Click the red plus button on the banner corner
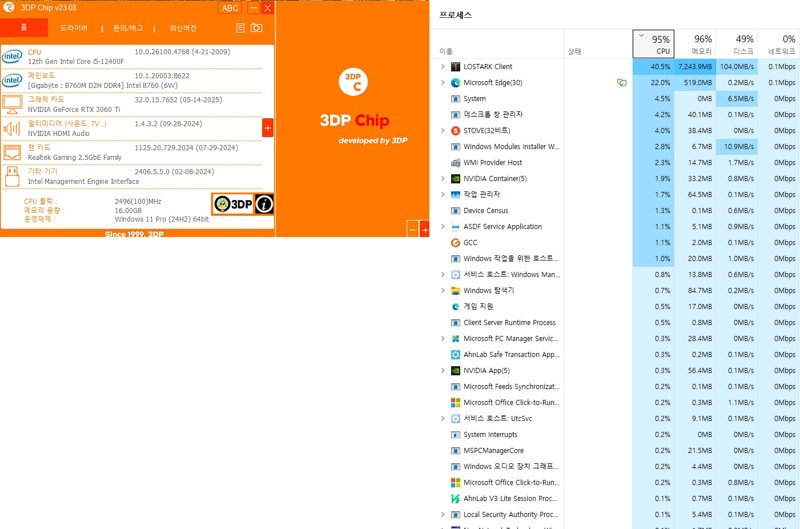 pyautogui.click(x=424, y=230)
